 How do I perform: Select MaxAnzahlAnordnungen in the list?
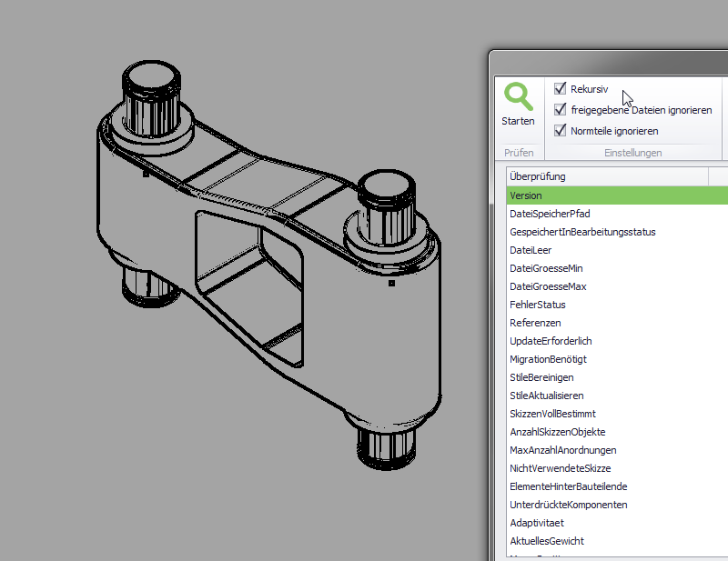pos(617,450)
